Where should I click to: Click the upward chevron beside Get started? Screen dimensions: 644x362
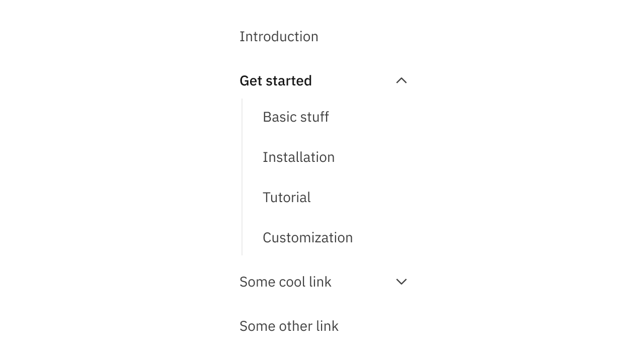click(x=401, y=80)
